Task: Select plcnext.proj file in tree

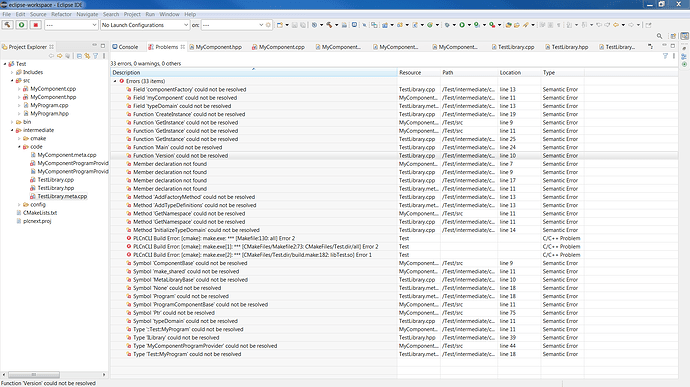Action: point(37,221)
